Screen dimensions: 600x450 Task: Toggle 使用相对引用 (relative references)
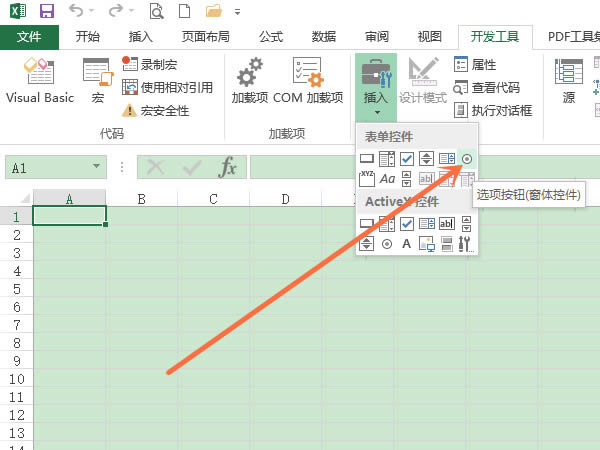[167, 88]
